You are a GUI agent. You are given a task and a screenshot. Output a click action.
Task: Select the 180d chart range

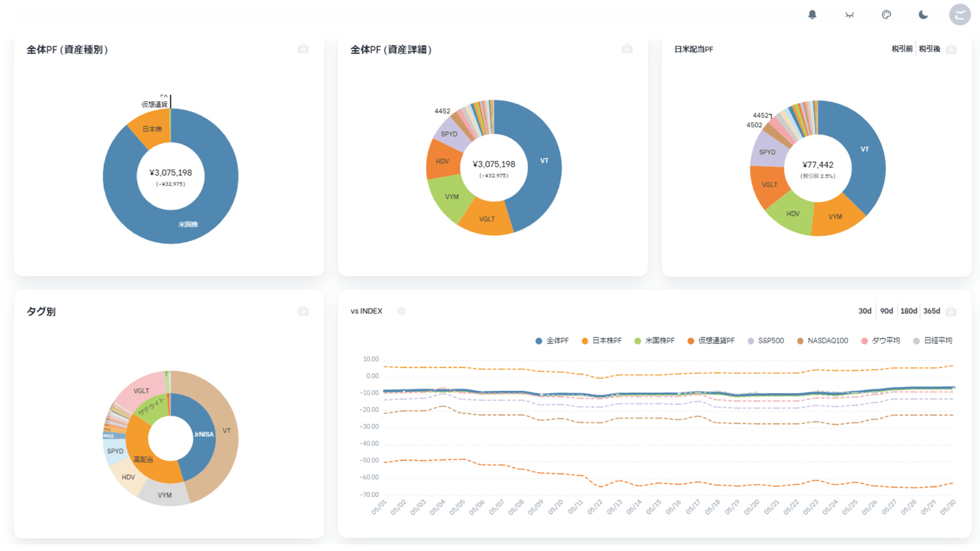(x=908, y=311)
